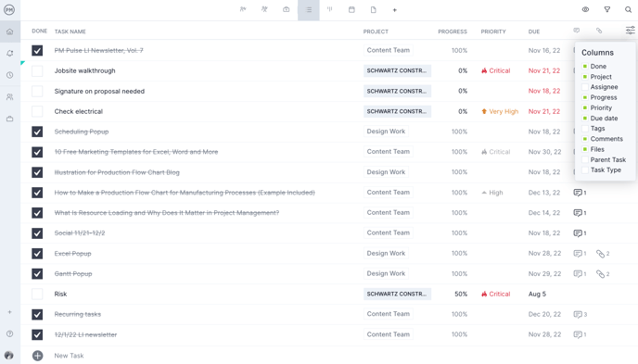Click the plus icon to add view
This screenshot has width=638, height=364.
click(395, 10)
